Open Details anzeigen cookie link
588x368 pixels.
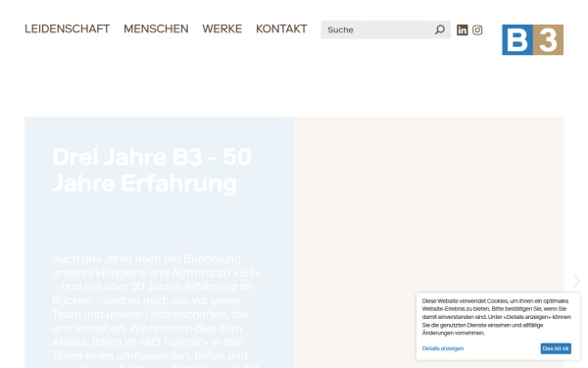pos(443,348)
